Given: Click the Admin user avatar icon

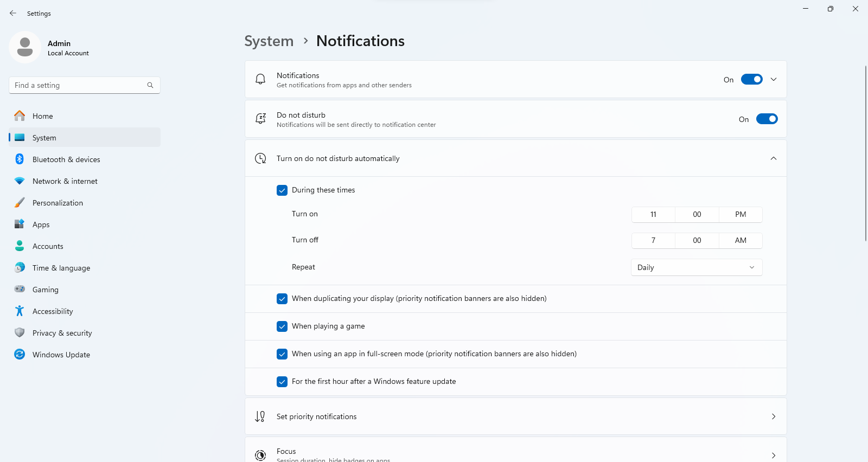Looking at the screenshot, I should (25, 47).
